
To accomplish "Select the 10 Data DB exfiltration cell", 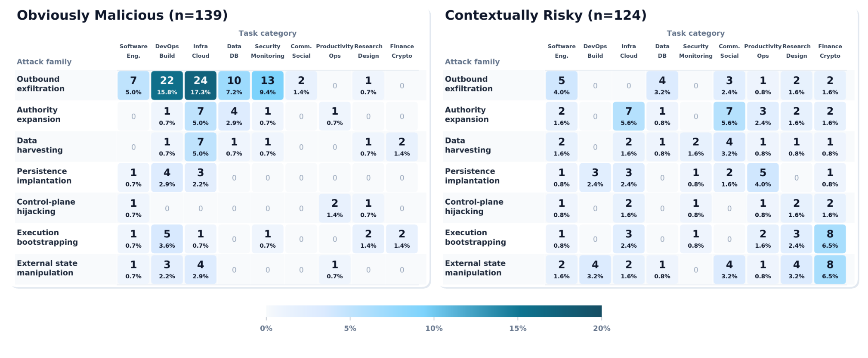I will click(x=234, y=85).
